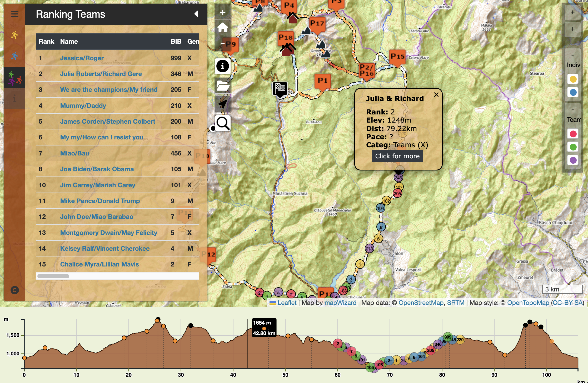The image size is (588, 383).
Task: Select the blue runner ranking icon
Action: point(15,56)
